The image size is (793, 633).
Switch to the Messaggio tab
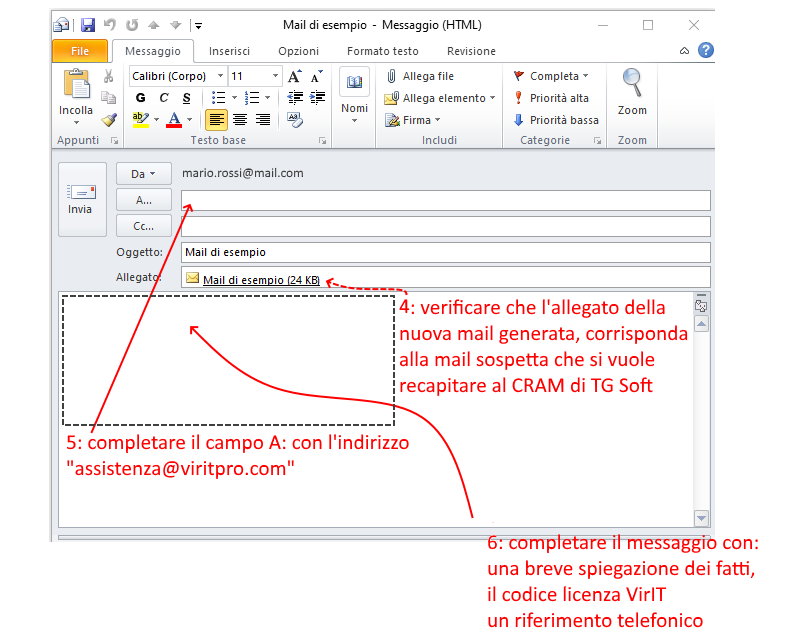[x=153, y=51]
